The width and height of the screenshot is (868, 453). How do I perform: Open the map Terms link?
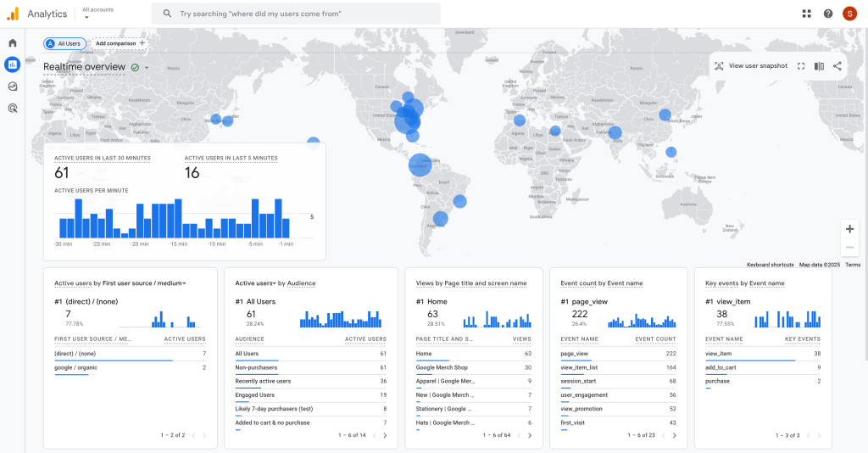852,265
